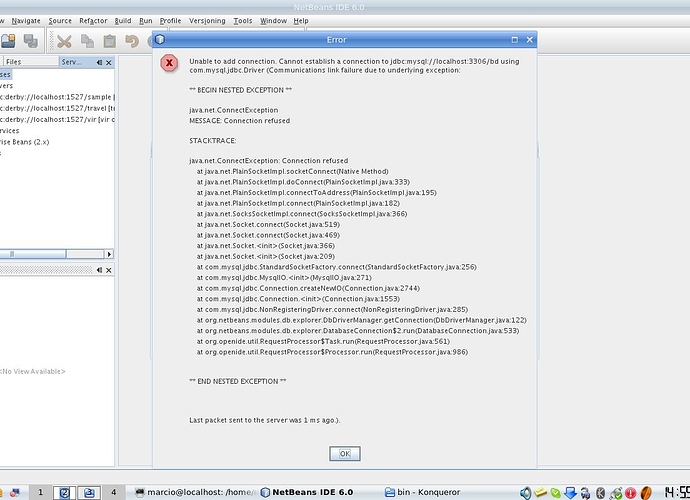Click the Undo toolbar icon
The width and height of the screenshot is (690, 500).
point(132,41)
